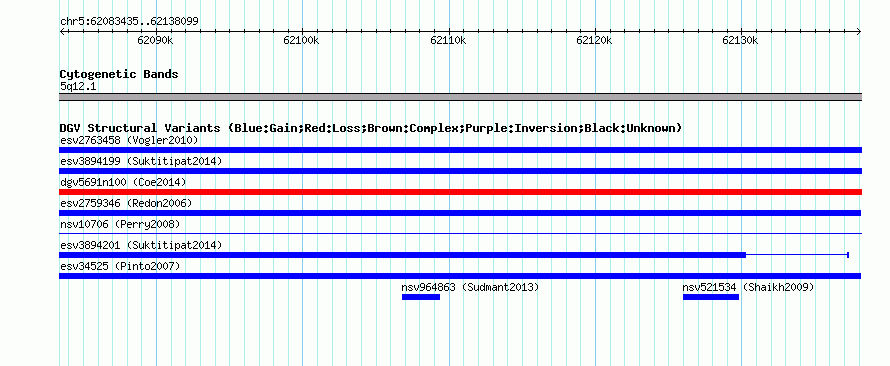890x366 pixels.
Task: Click the blue bar for esv2763458
Action: [x=460, y=150]
